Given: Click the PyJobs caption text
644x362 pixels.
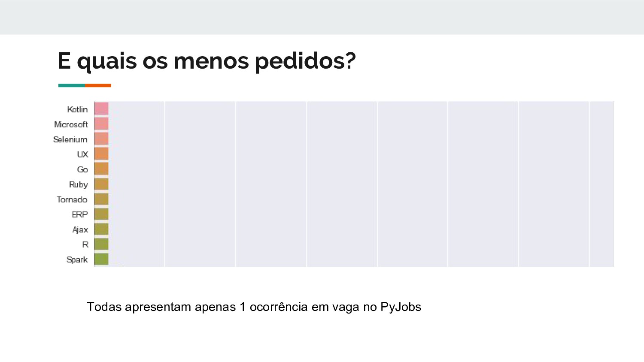Looking at the screenshot, I should click(x=254, y=307).
